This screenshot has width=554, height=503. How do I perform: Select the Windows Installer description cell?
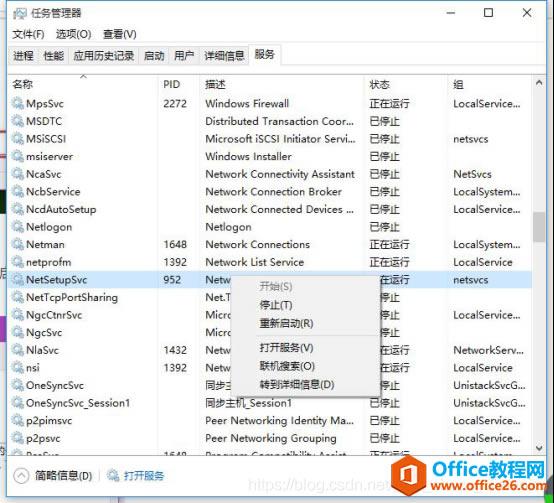248,156
